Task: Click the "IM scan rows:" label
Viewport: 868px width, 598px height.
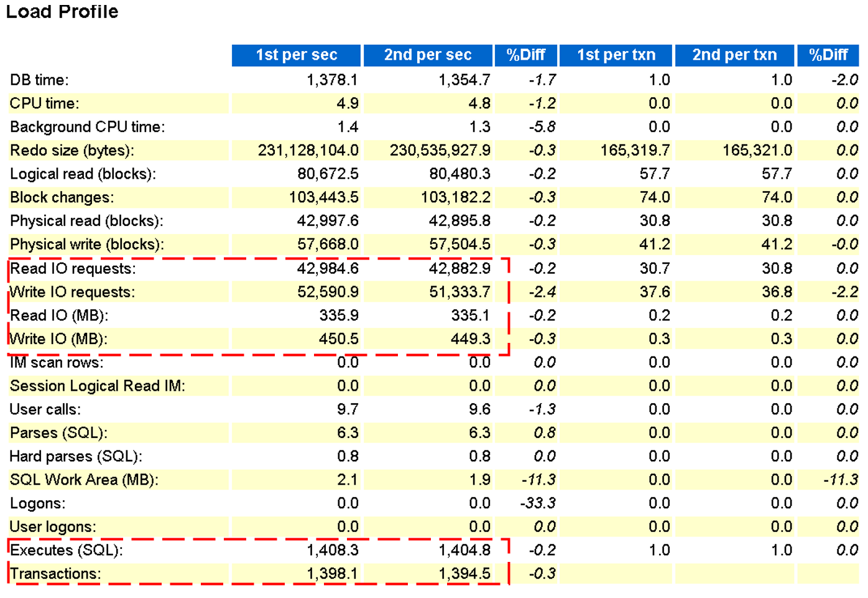Action: pos(57,363)
